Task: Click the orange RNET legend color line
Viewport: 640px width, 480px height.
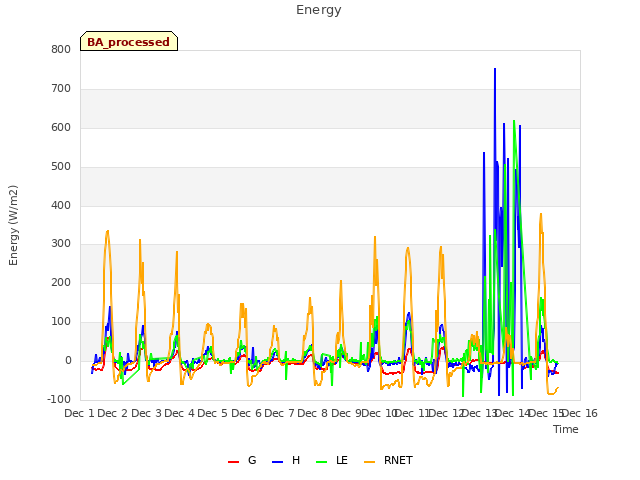Action: [369, 462]
